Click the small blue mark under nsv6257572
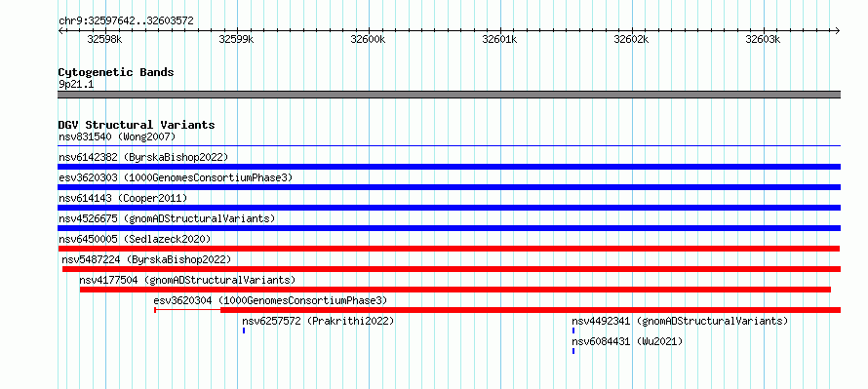868x389 pixels. pos(244,331)
